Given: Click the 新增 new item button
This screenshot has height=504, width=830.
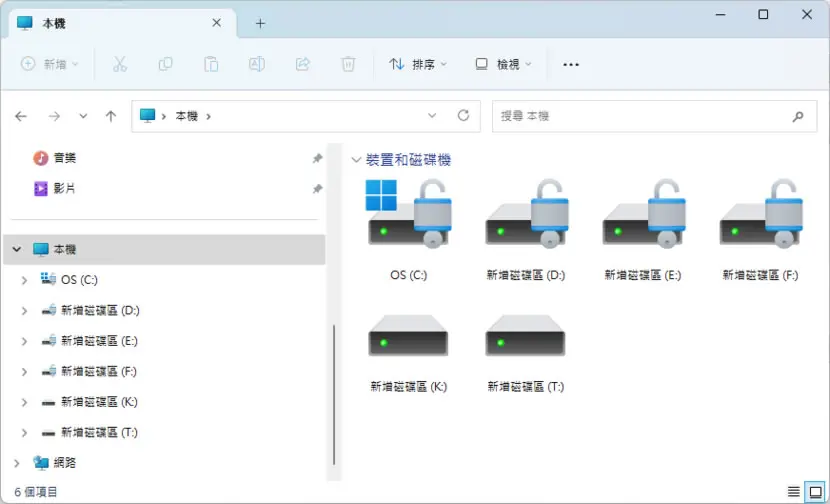Looking at the screenshot, I should click(x=49, y=64).
